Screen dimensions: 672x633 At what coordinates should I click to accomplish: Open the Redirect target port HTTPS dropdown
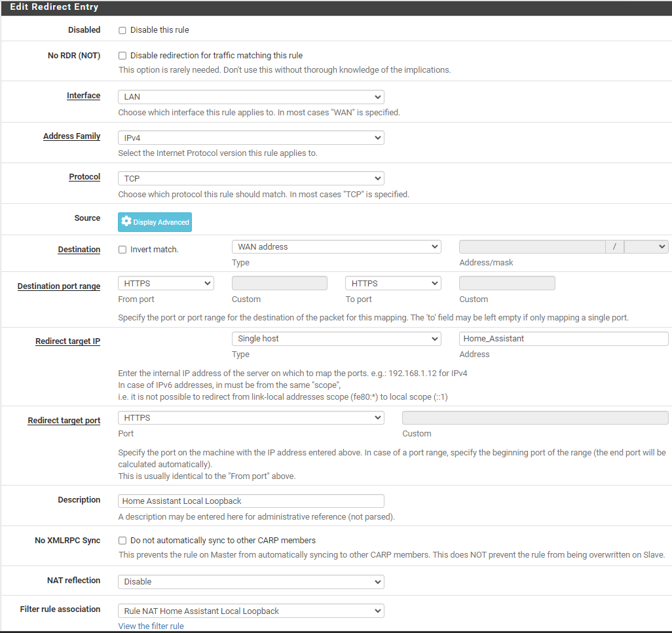[251, 418]
